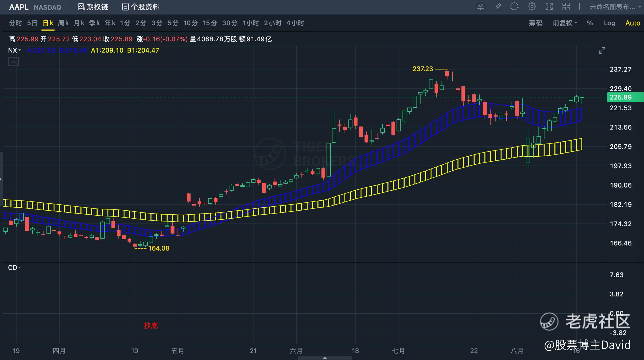
Task: Open chart settings gear icon
Action: coord(532,7)
